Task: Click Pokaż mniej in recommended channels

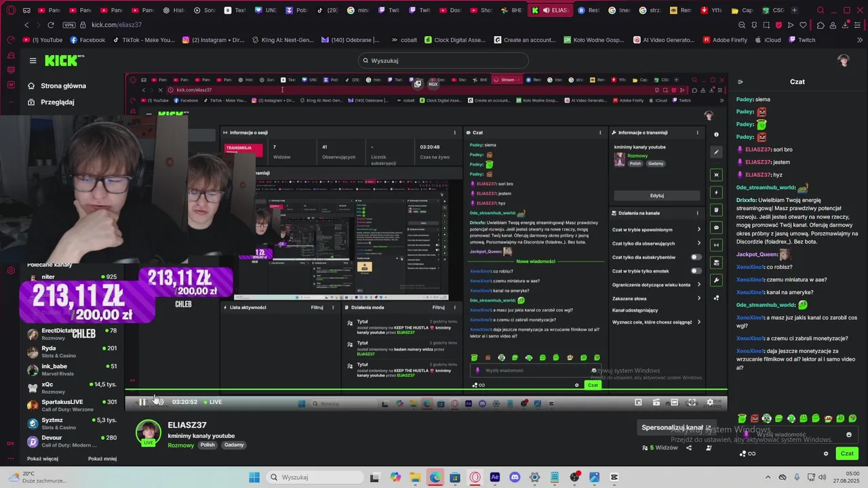Action: (x=102, y=459)
